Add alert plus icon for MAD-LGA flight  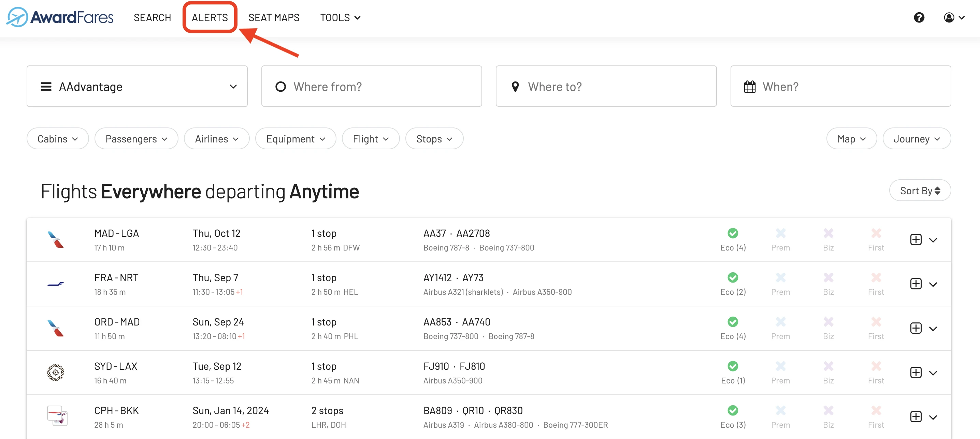(916, 240)
